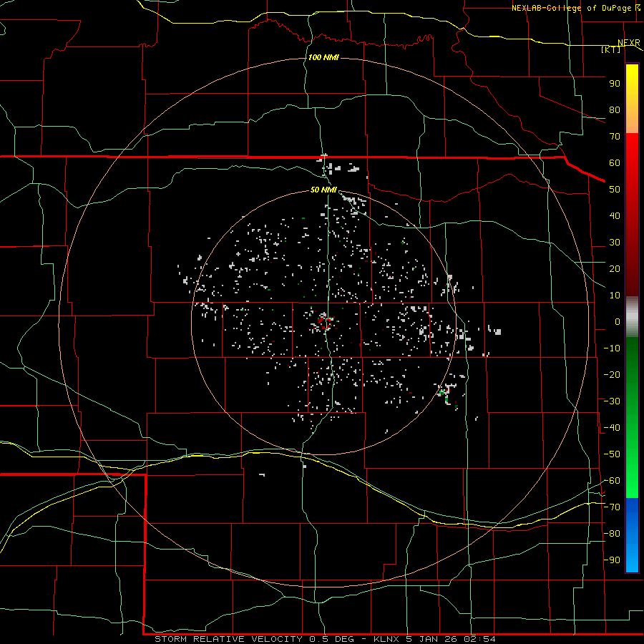This screenshot has height=644, width=644.
Task: Click the -70 value on velocity scale
Action: pos(612,507)
